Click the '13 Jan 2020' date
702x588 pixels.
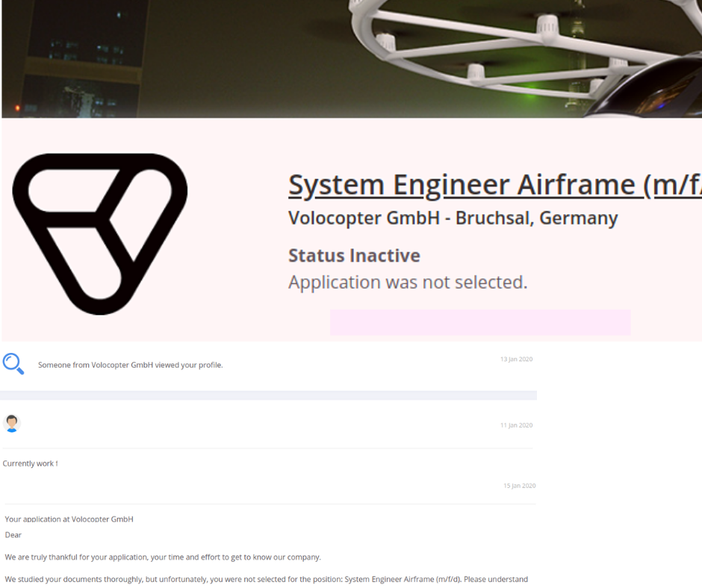516,360
